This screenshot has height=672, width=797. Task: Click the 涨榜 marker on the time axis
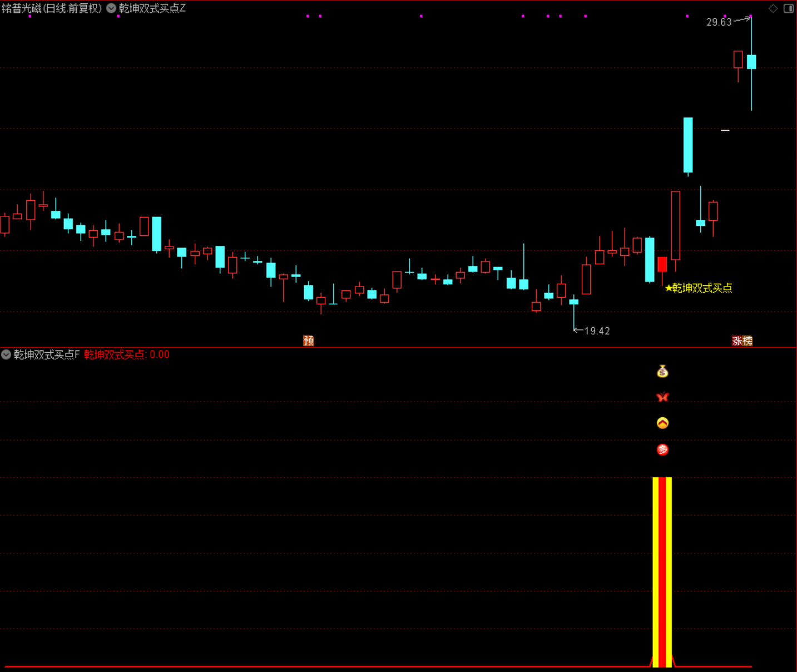pos(742,340)
